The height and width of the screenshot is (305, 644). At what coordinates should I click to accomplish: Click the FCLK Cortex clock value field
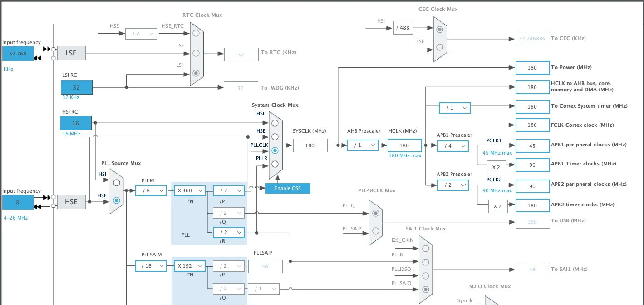532,125
